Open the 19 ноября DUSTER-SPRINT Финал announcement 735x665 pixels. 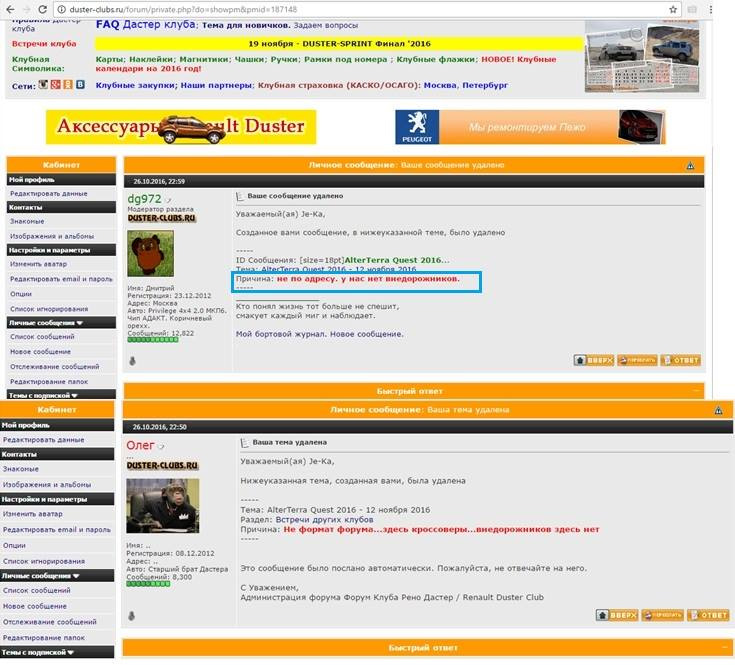[x=339, y=44]
